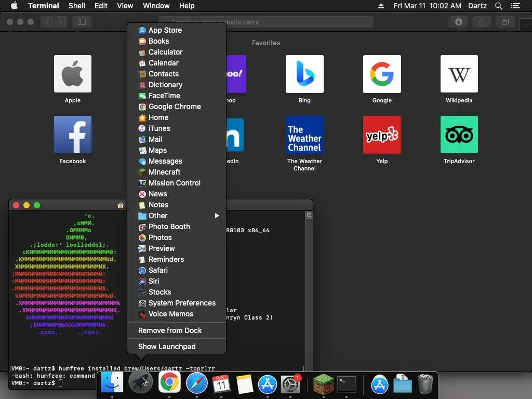532x399 pixels.
Task: Select FaceTime in the menu
Action: point(177,96)
